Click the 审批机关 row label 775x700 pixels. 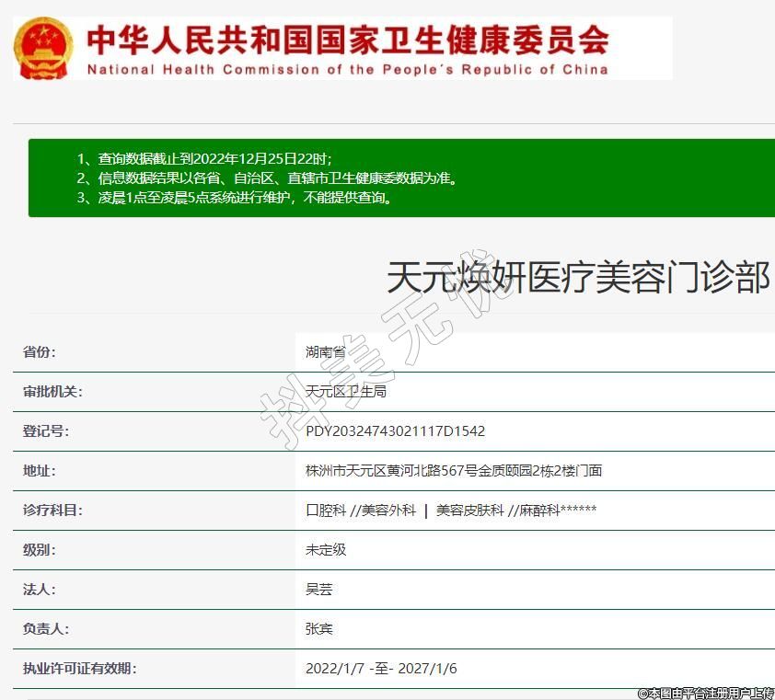click(52, 392)
